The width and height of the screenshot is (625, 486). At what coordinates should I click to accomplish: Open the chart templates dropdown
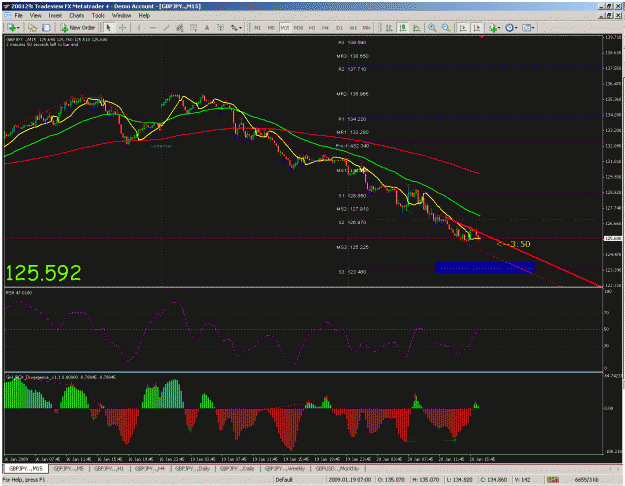[528, 28]
